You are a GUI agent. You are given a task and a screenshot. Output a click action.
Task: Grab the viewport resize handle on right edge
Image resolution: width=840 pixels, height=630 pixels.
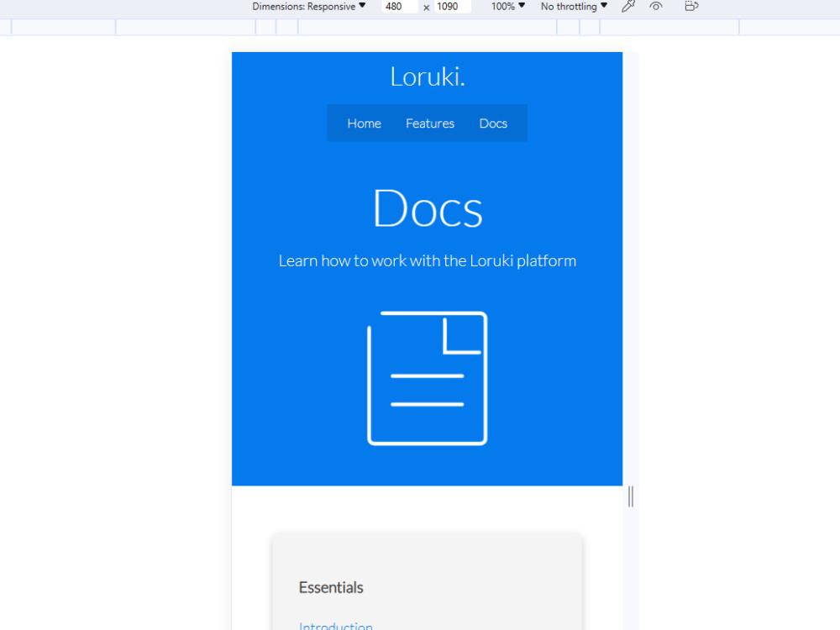[631, 496]
